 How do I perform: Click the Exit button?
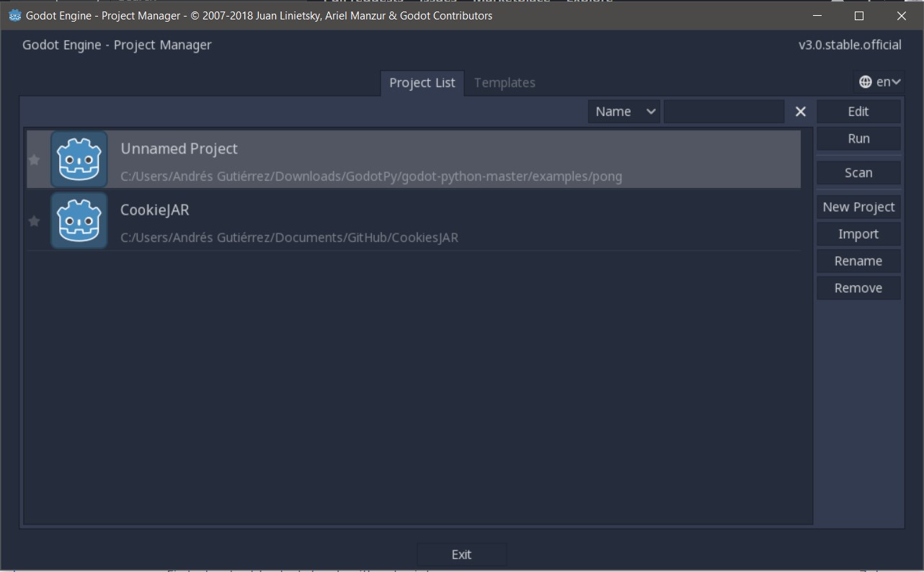(x=461, y=555)
